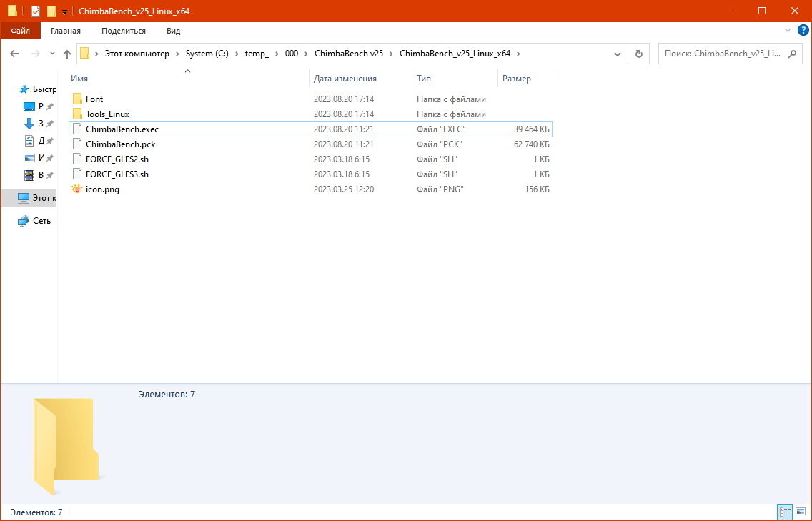812x521 pixels.
Task: Click Этот компьютер in address path
Action: click(137, 54)
